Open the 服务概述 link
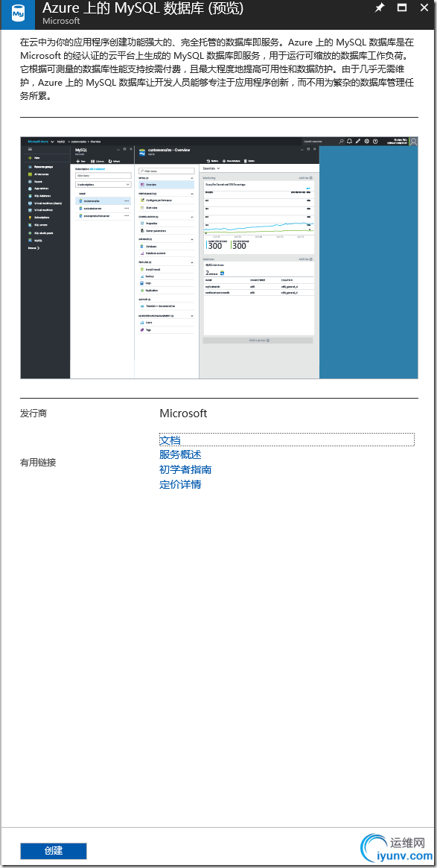The width and height of the screenshot is (437, 868). click(x=180, y=454)
